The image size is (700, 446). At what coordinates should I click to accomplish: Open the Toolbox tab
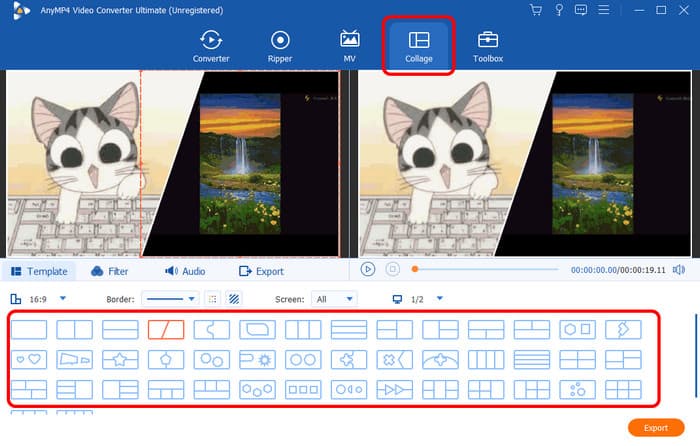(488, 46)
